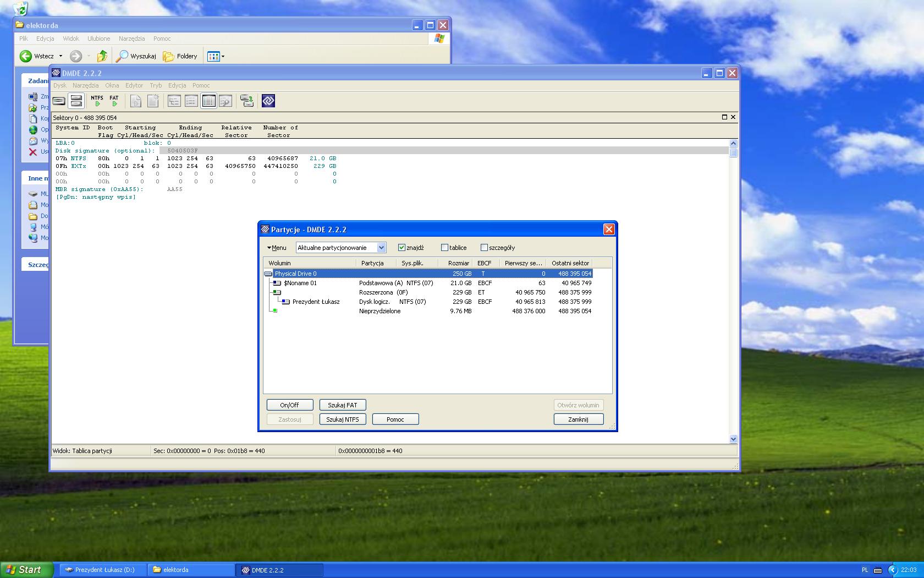Click the [PgDn: następny wpis] text
Screen dimensions: 924x578
(96, 197)
